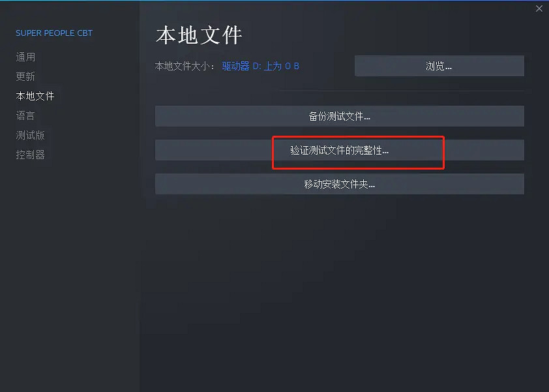Click the 本地文件大小 label text

184,67
